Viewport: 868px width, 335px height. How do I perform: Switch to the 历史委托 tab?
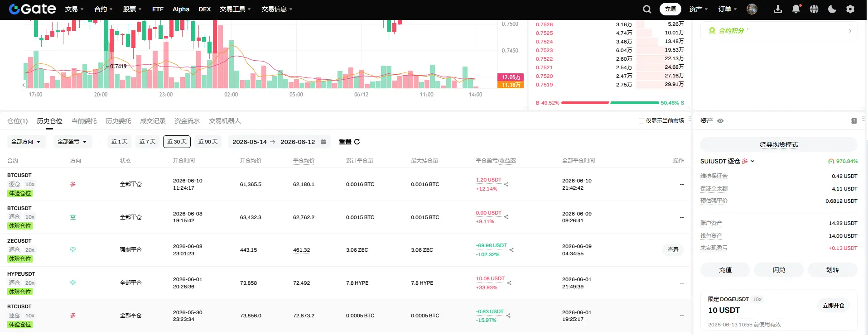click(x=118, y=121)
